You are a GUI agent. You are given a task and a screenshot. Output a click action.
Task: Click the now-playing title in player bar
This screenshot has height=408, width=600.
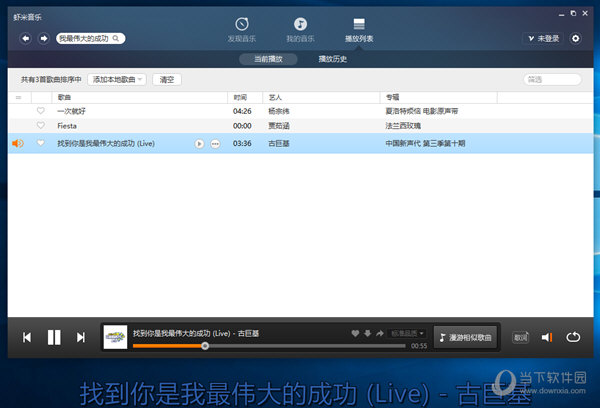pyautogui.click(x=196, y=333)
